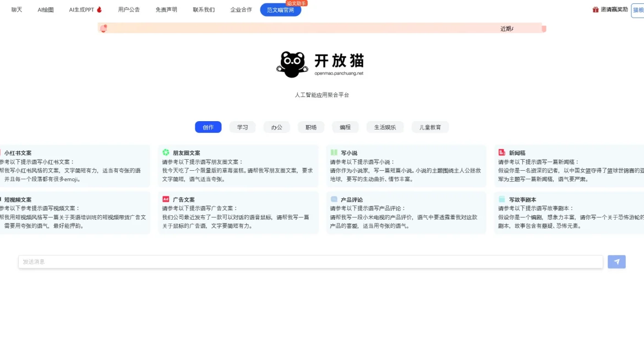Choose the 小红书文案 prompt card
The image size is (644, 358).
tap(74, 166)
